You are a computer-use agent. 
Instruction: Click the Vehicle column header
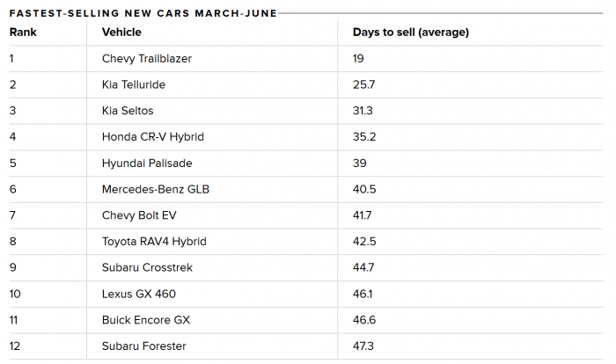[x=121, y=33]
